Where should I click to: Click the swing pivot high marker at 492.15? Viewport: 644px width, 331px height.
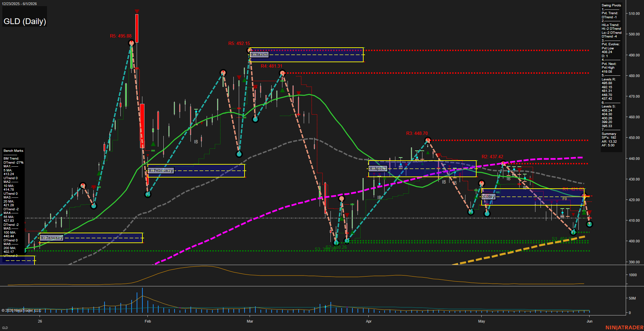(x=250, y=50)
